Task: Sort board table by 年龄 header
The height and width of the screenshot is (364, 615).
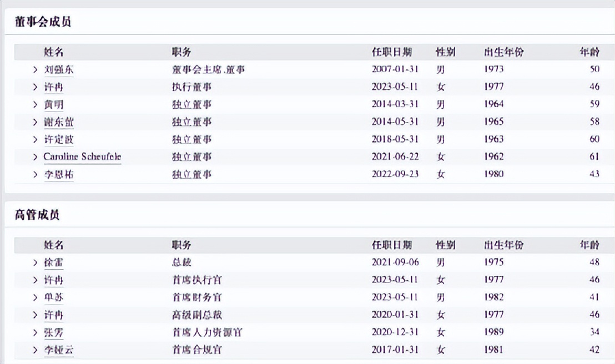Action: (x=589, y=52)
